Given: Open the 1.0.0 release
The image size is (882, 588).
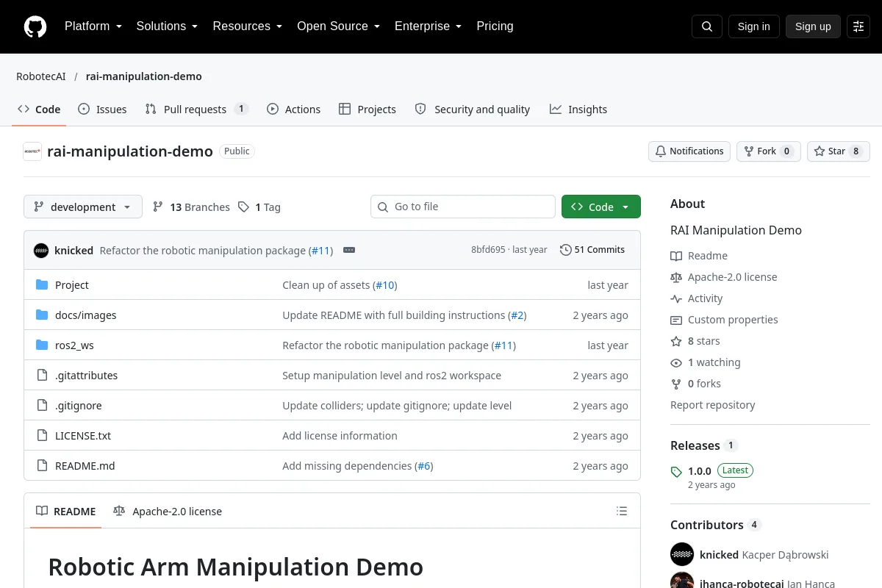Looking at the screenshot, I should click(700, 471).
